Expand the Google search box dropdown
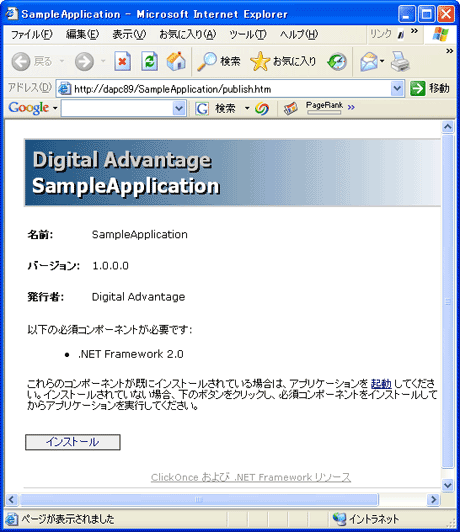 [x=179, y=109]
